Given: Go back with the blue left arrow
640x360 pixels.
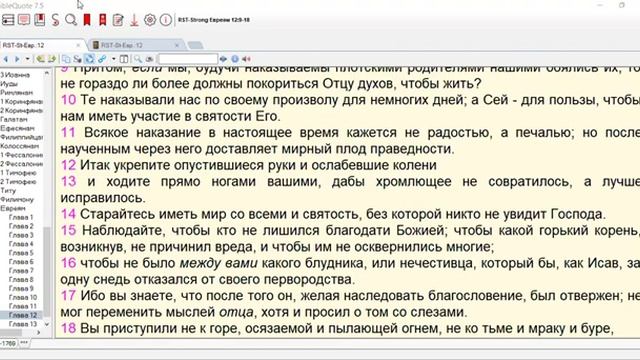Looking at the screenshot, I should (6, 59).
